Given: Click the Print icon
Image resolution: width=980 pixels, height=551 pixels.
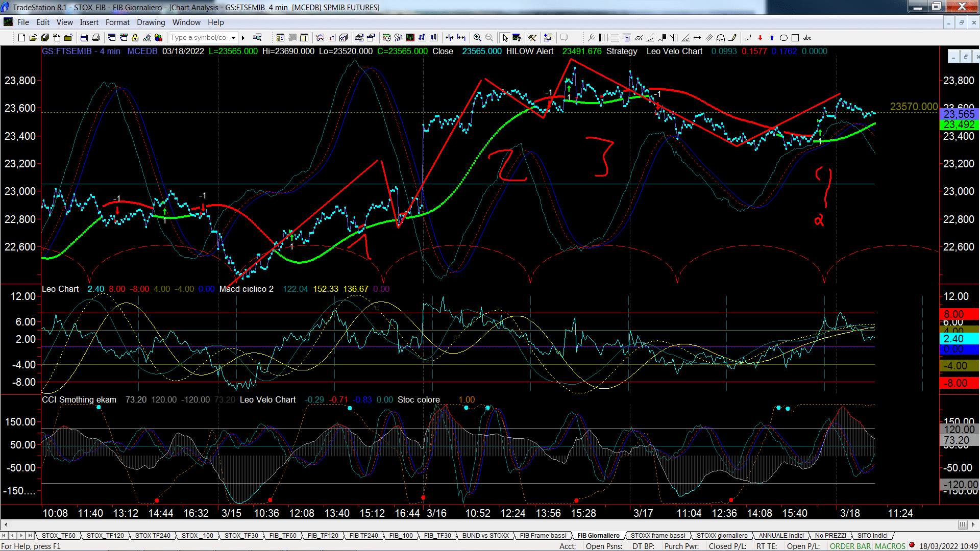Looking at the screenshot, I should [x=95, y=38].
